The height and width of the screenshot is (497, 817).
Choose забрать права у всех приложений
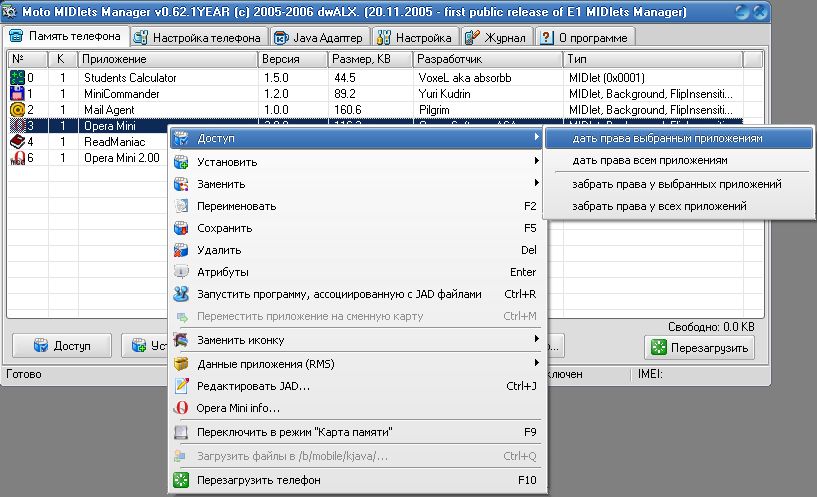pyautogui.click(x=678, y=206)
